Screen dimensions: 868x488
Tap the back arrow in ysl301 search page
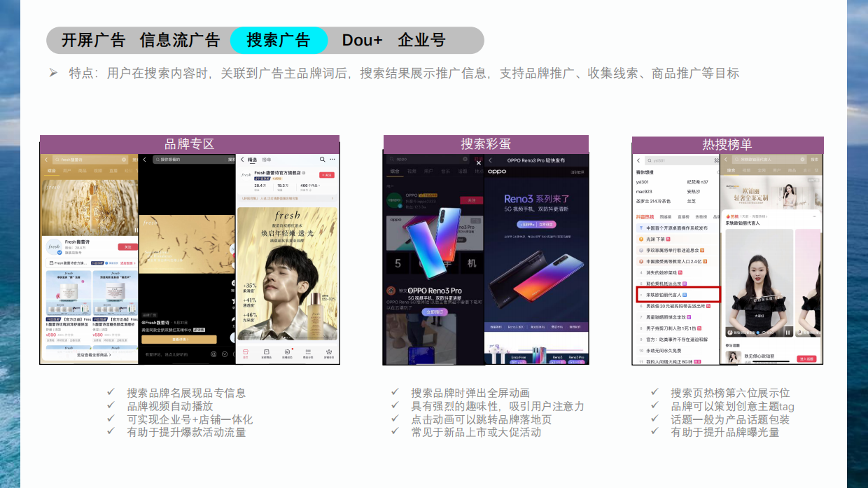pos(638,160)
